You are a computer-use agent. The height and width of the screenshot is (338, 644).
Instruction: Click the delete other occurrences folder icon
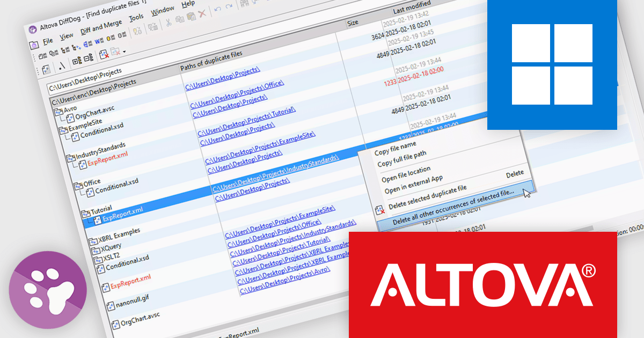point(116,52)
